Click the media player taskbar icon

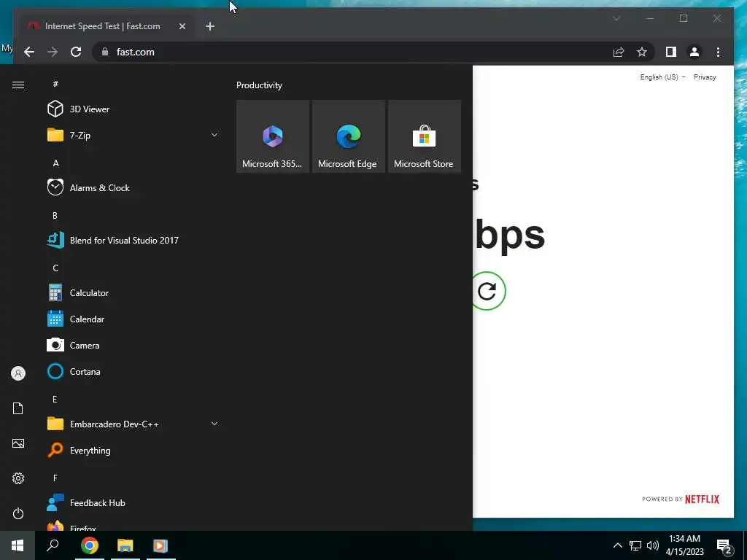coord(160,545)
